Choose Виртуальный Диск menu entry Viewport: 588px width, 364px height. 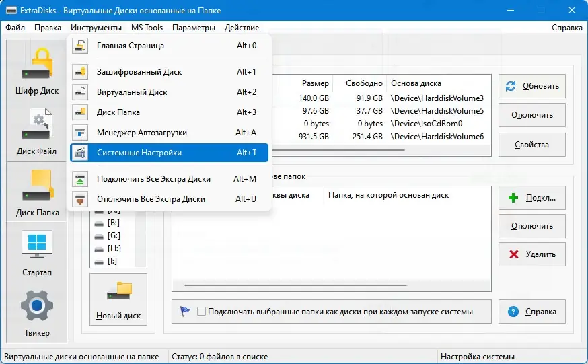pyautogui.click(x=169, y=92)
